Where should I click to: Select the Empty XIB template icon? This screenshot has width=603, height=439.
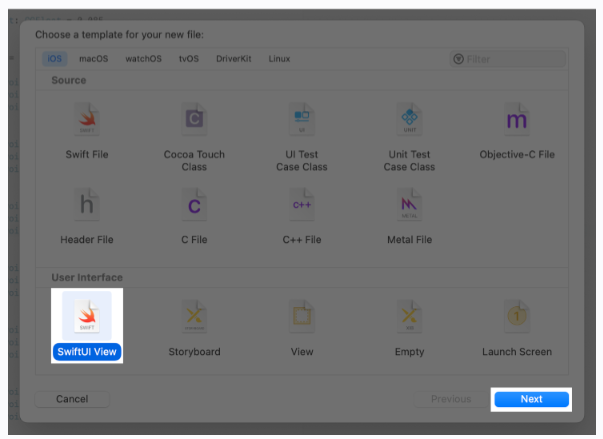click(x=410, y=316)
